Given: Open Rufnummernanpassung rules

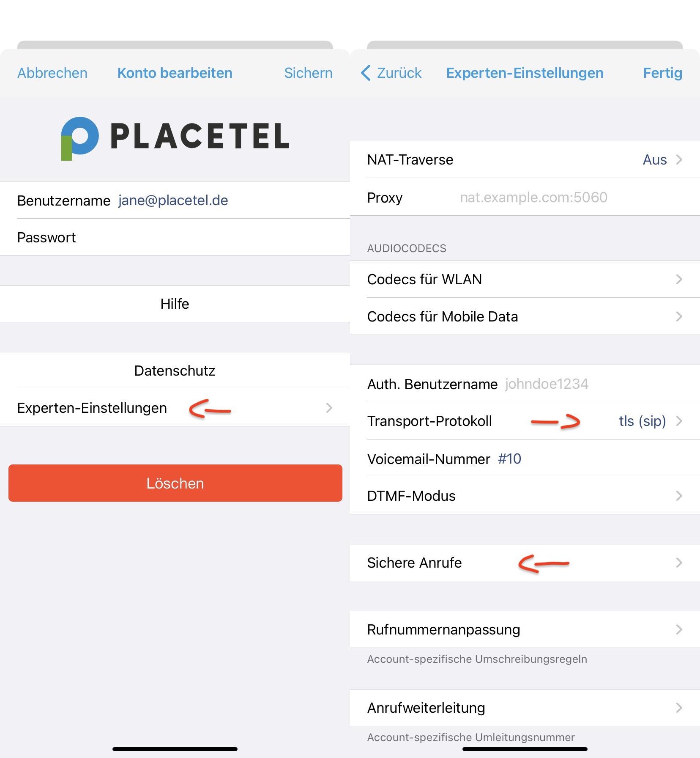Looking at the screenshot, I should click(x=525, y=629).
